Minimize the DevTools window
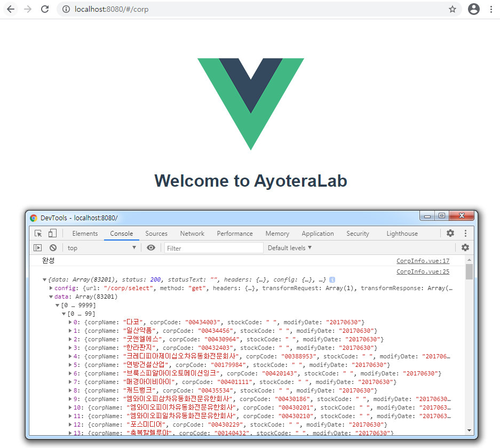This screenshot has width=500, height=448. click(x=427, y=217)
